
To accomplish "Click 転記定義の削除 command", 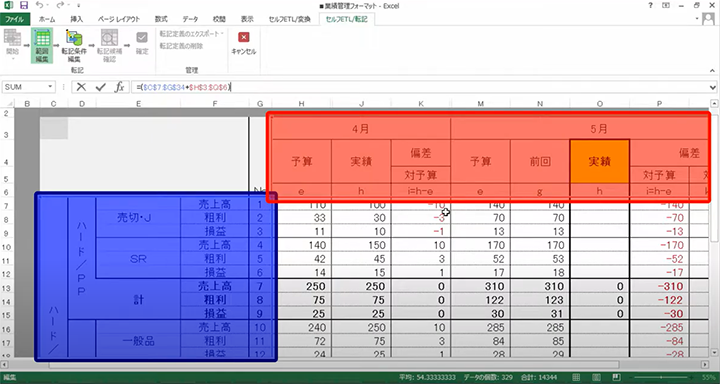I will click(x=181, y=46).
